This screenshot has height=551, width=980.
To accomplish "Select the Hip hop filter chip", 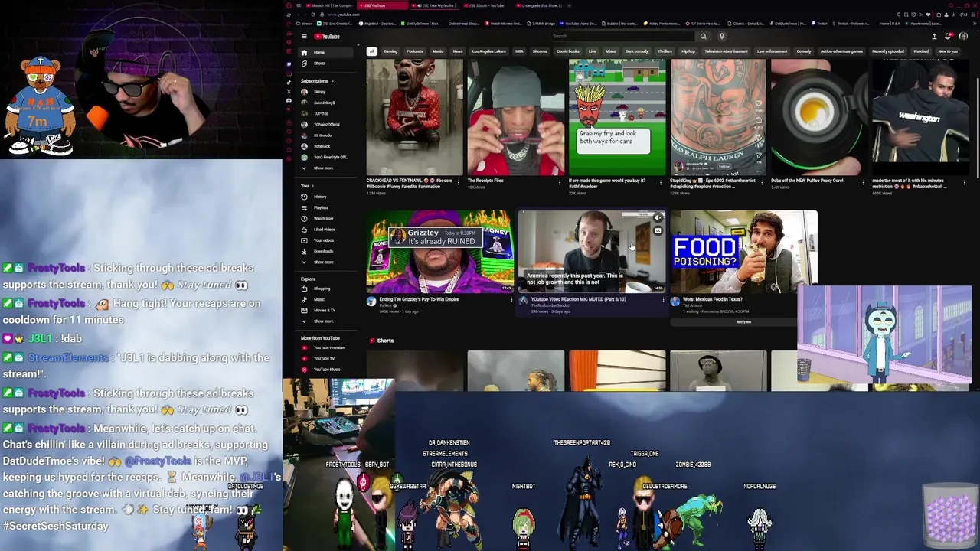I will 688,51.
